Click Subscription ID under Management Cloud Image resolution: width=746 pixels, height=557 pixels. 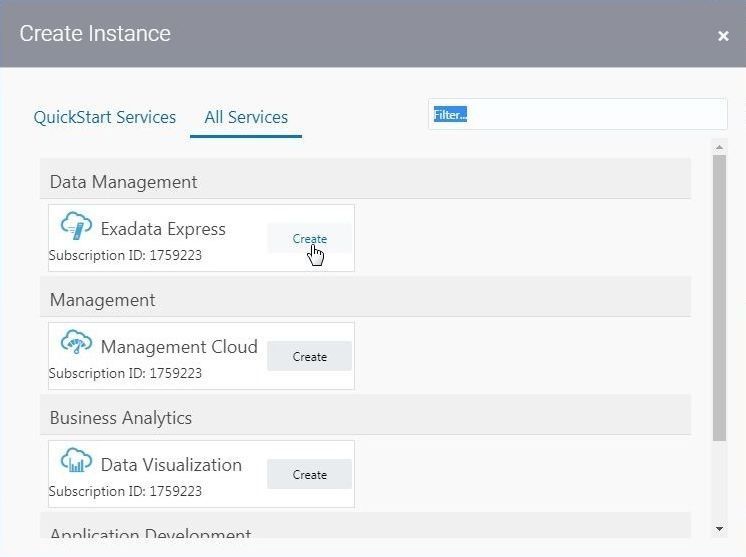pyautogui.click(x=125, y=373)
